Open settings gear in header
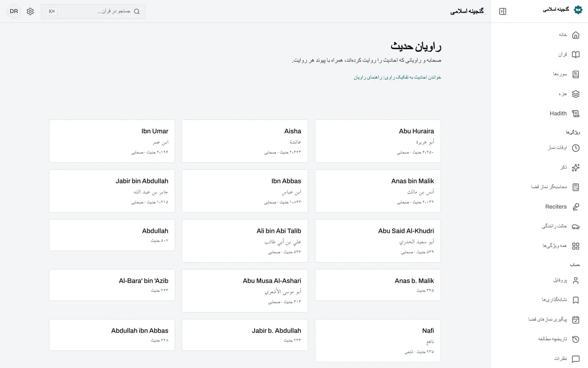This screenshot has width=588, height=368. pos(30,11)
